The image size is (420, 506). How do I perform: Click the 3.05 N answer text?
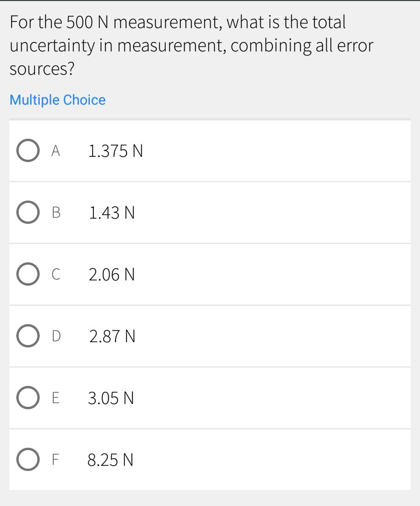111,398
